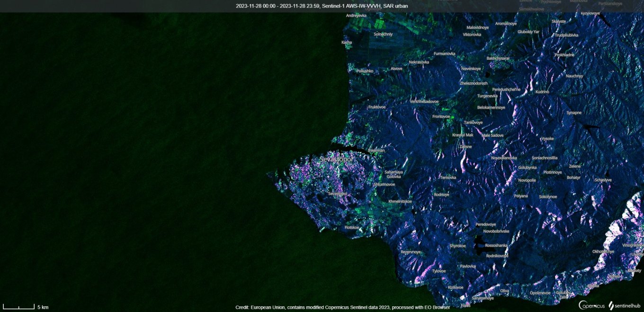Select the Verkhnesadovoe village label
644x312 pixels.
tap(424, 101)
